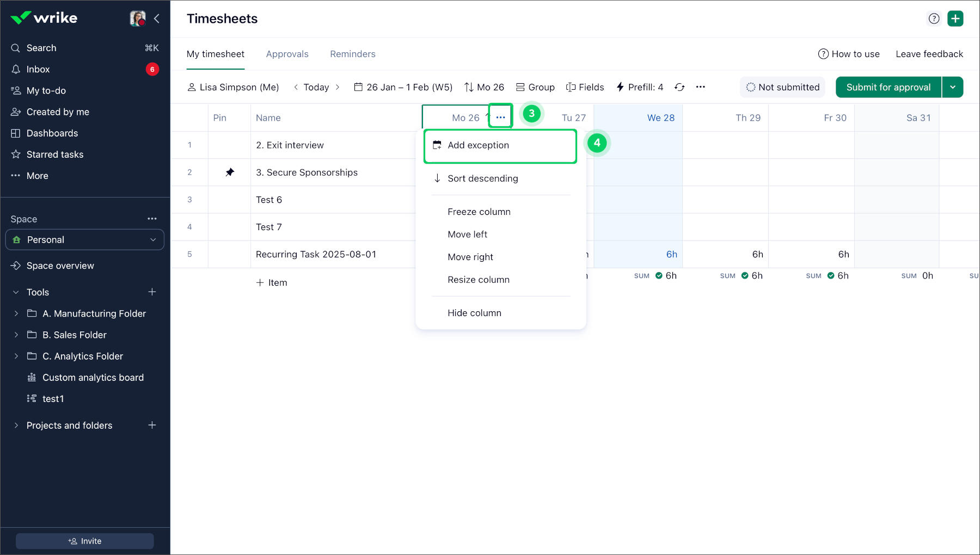Viewport: 980px width, 555px height.
Task: Open the toolbar more options ellipsis
Action: coord(701,87)
